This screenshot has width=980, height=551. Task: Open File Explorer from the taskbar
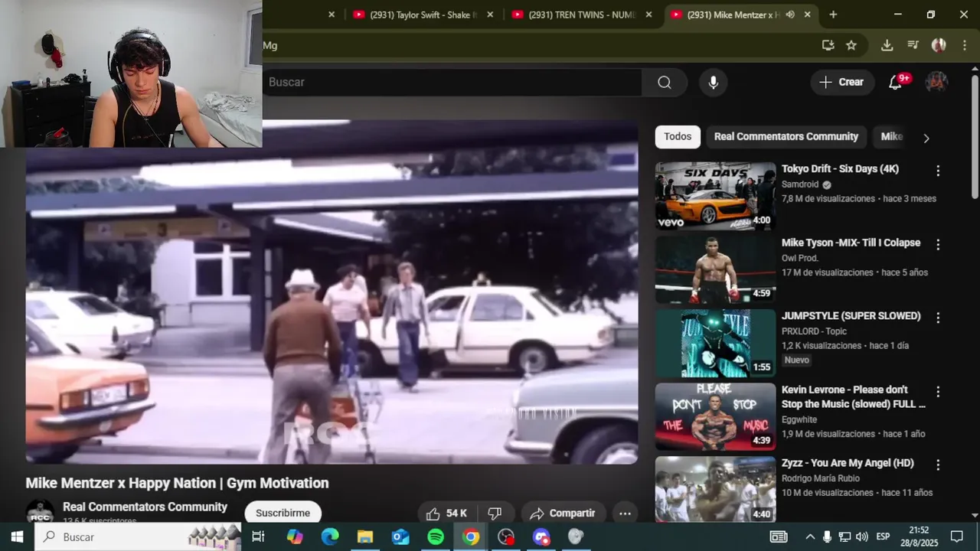(365, 537)
